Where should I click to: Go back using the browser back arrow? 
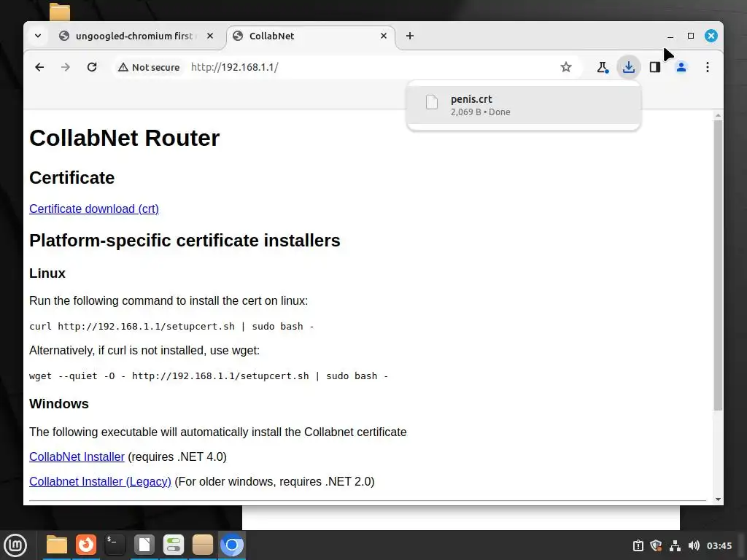point(39,67)
